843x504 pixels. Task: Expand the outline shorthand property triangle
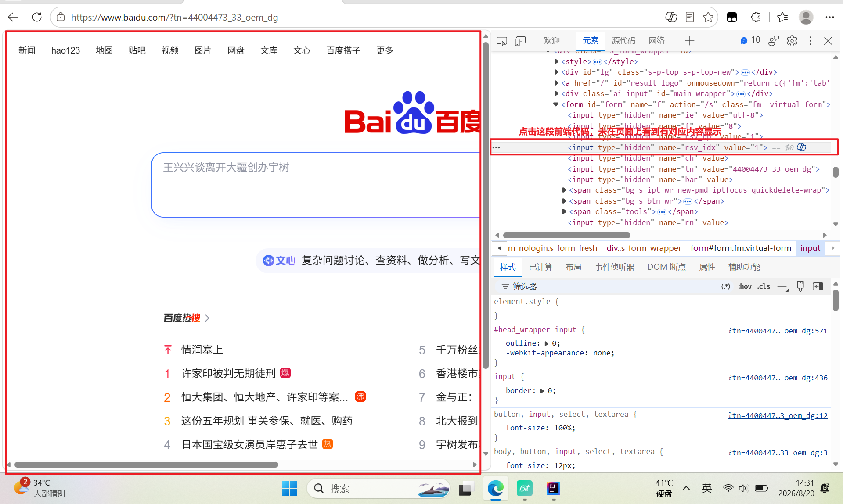[x=546, y=343]
